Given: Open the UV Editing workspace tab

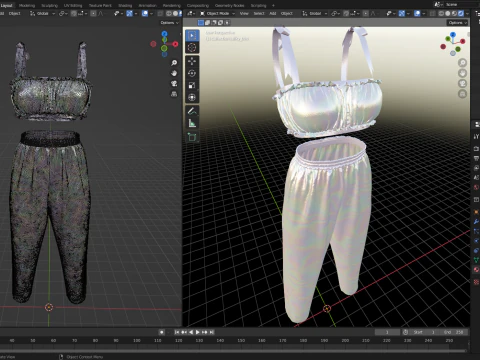Looking at the screenshot, I should 73,5.
